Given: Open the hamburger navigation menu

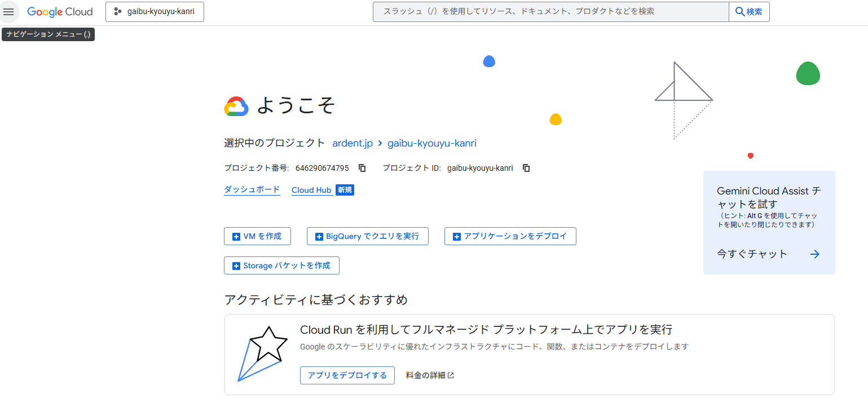Looking at the screenshot, I should (x=9, y=12).
